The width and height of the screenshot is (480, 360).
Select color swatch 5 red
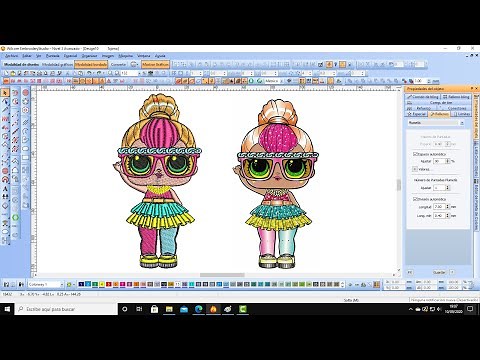tap(109, 284)
